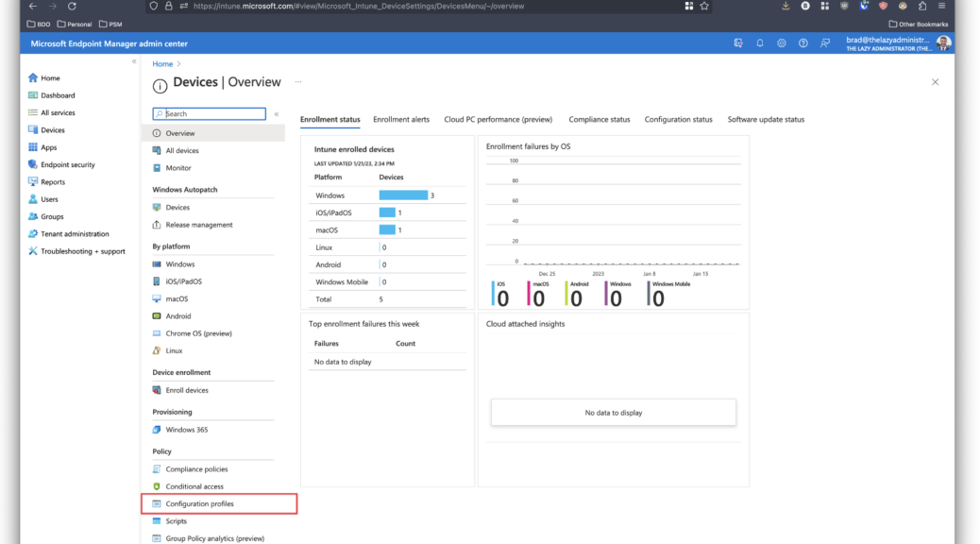Open Devices under Windows Autopatch

(x=171, y=208)
